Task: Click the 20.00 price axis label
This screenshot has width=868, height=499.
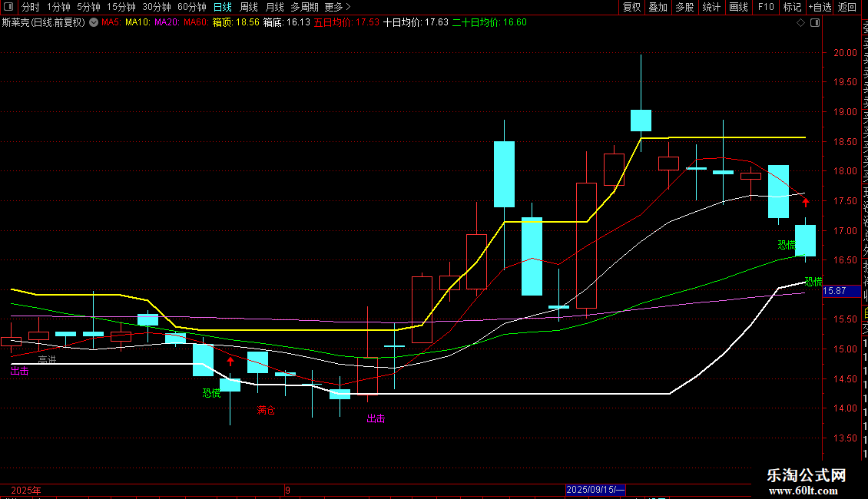Action: click(x=845, y=52)
